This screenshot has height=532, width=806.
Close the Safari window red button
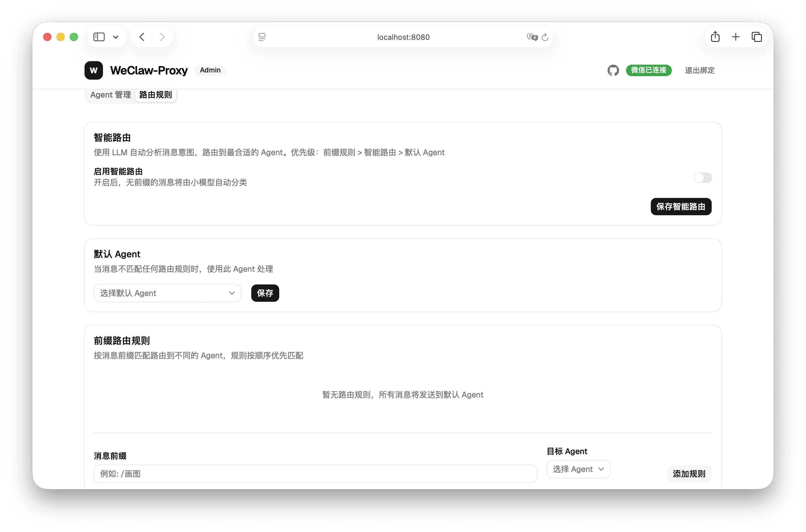tap(47, 37)
